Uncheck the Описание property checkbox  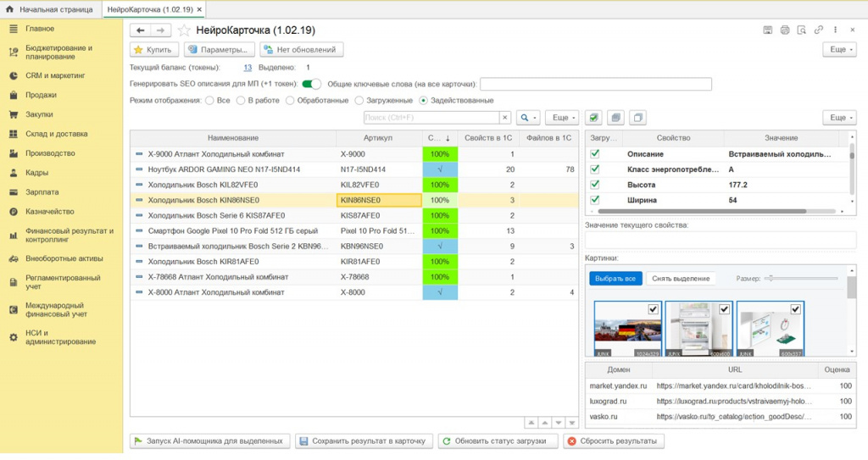click(595, 154)
